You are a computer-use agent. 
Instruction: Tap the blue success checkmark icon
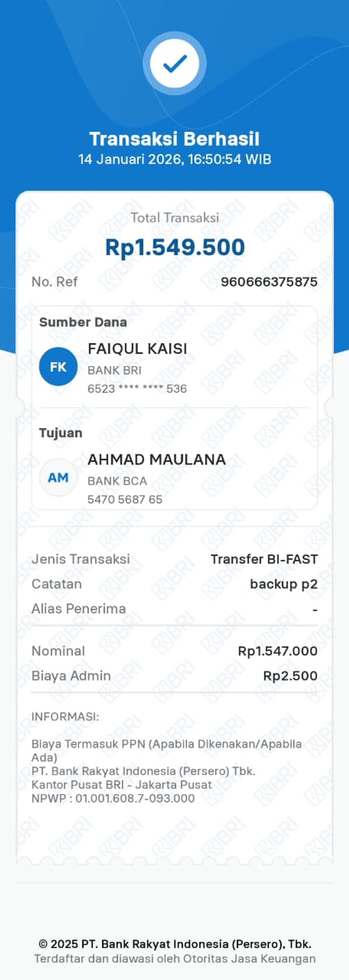[174, 63]
